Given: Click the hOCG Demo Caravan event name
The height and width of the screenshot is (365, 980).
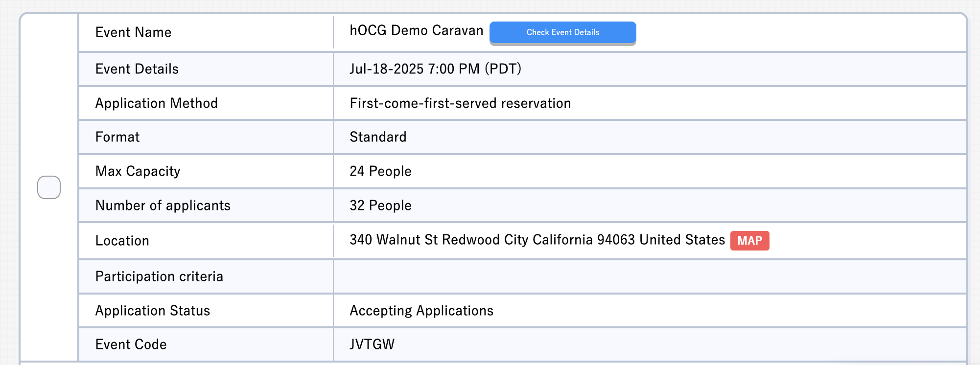Looking at the screenshot, I should click(416, 30).
